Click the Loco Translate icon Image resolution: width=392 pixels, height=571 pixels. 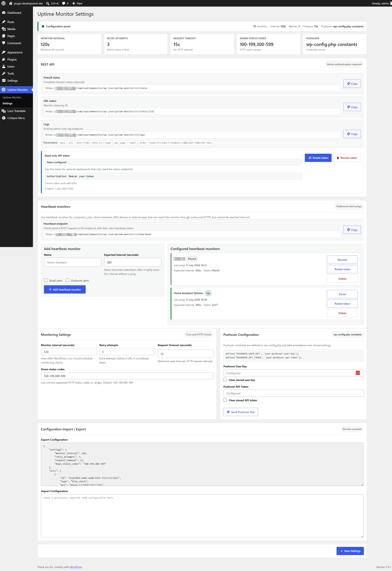coord(4,111)
